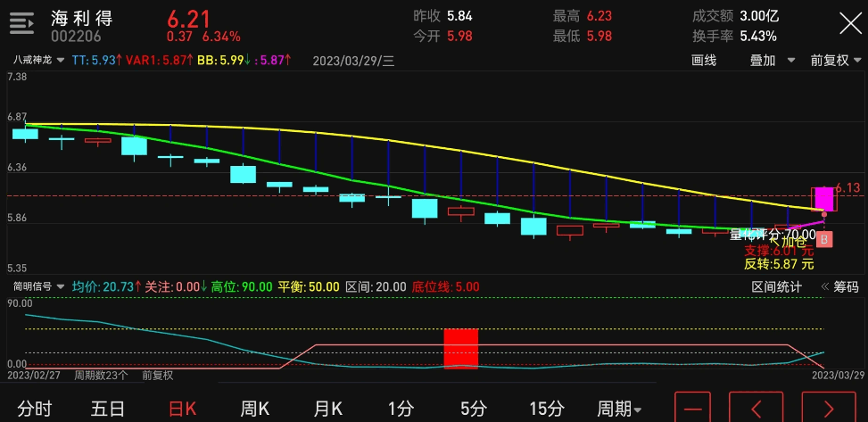Tap the 支撑:6.01 元 support label
The height and width of the screenshot is (422, 868).
tap(780, 252)
